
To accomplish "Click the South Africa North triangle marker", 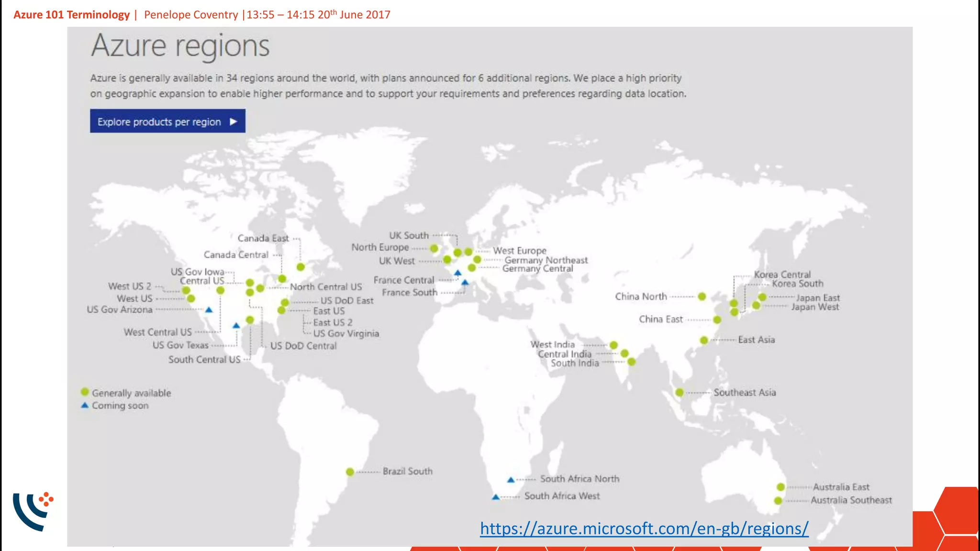I will click(x=511, y=479).
